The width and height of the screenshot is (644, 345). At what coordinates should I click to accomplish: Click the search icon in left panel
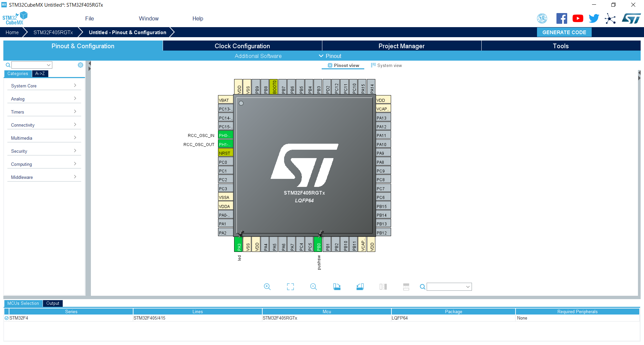click(8, 65)
